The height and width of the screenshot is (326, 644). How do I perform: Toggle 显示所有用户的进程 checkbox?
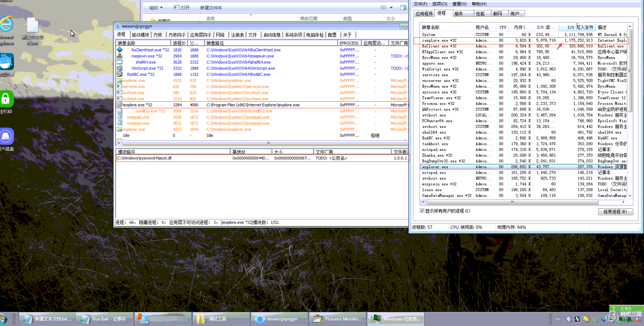[x=422, y=211]
